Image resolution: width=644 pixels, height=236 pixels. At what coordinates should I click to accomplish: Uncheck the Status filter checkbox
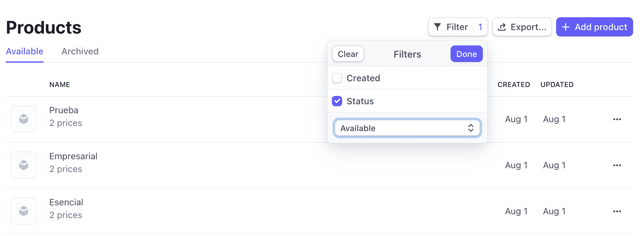tap(337, 101)
